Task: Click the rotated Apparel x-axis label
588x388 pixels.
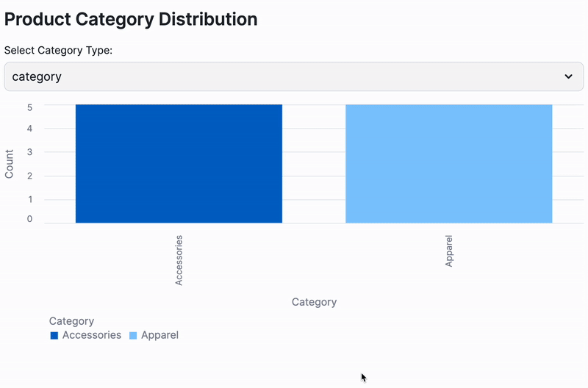Action: click(449, 251)
